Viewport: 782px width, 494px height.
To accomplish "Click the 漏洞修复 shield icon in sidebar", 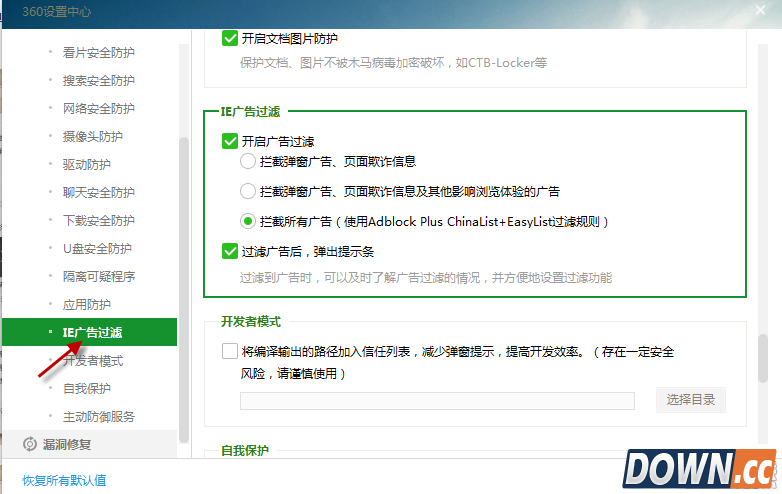I will tap(30, 444).
